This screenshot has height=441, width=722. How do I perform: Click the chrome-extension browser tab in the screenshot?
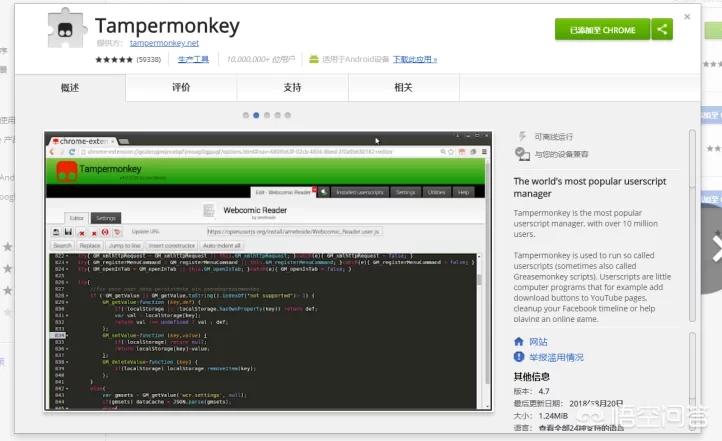coord(84,141)
